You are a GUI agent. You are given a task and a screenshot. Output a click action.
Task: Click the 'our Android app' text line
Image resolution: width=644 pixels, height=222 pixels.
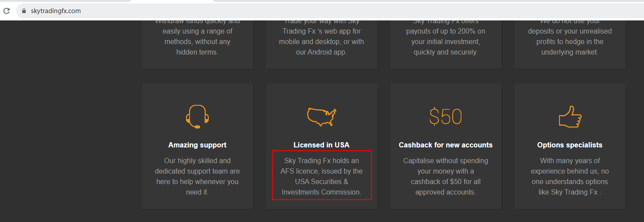322,52
